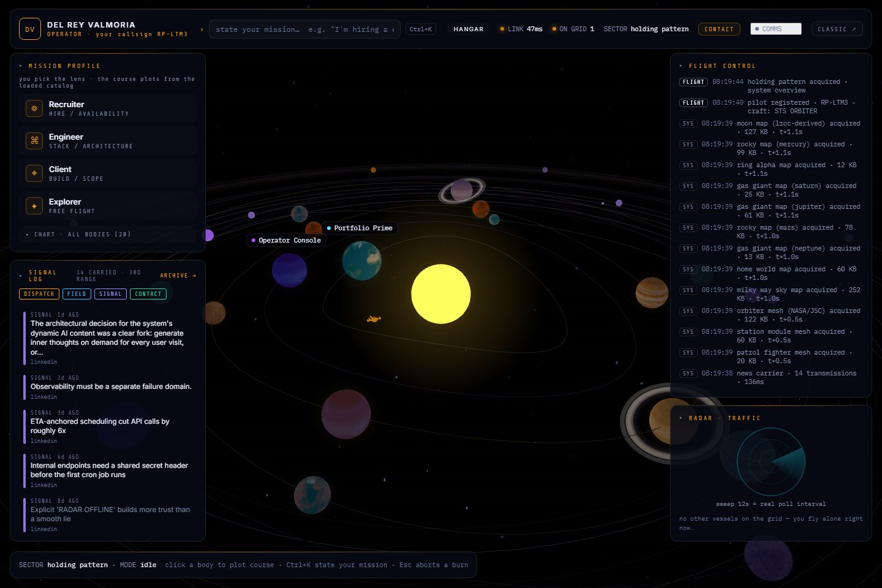Select the Explorer free flight profile

click(x=108, y=206)
